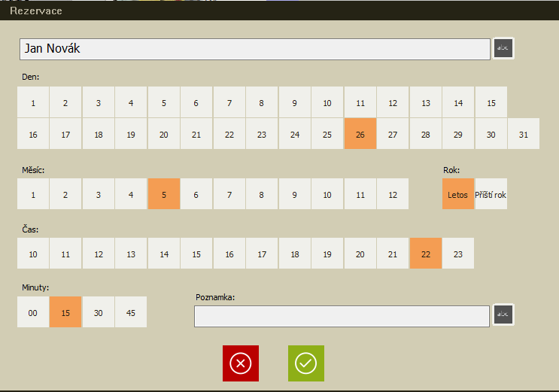The image size is (559, 392).
Task: Pick month 5 under Měsíc
Action: click(x=164, y=194)
